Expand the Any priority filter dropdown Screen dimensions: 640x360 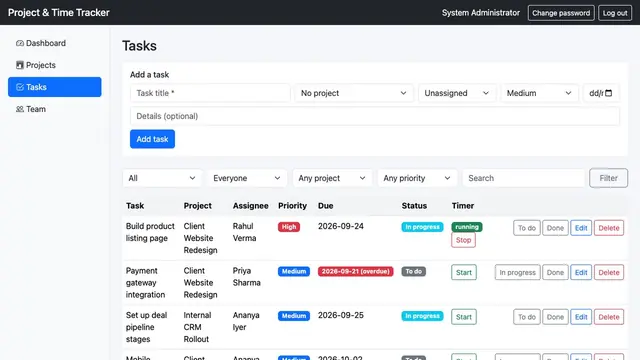tap(417, 178)
